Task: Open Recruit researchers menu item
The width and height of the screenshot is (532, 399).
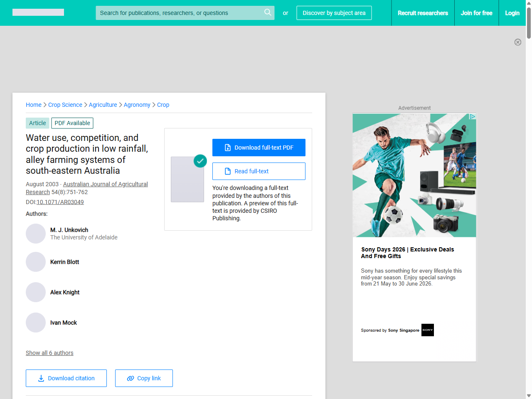Action: point(423,13)
